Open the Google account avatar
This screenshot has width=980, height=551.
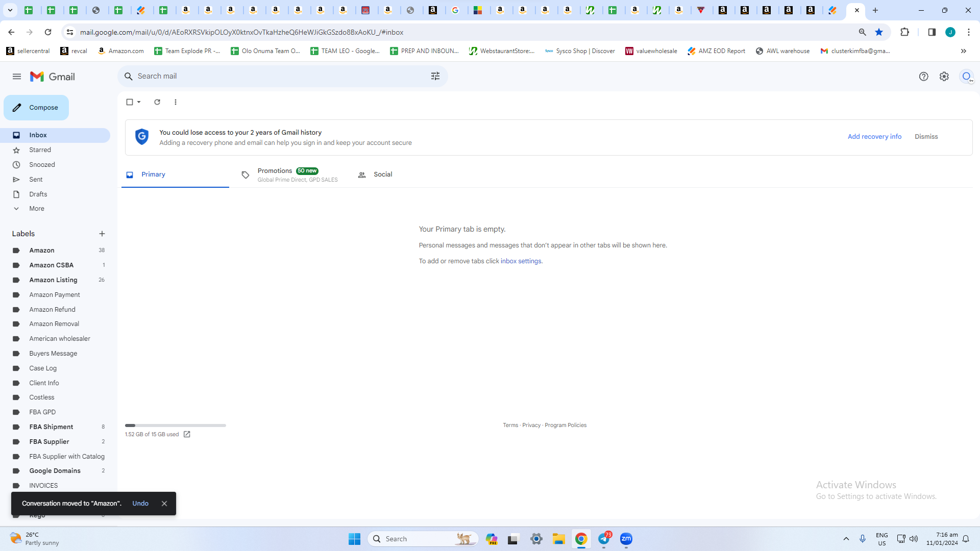[x=967, y=77]
